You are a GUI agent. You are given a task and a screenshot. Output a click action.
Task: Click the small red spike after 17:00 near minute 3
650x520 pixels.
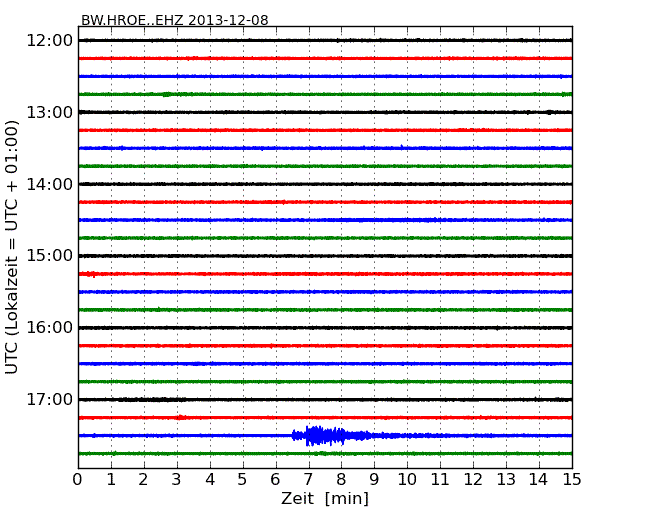[x=180, y=417]
